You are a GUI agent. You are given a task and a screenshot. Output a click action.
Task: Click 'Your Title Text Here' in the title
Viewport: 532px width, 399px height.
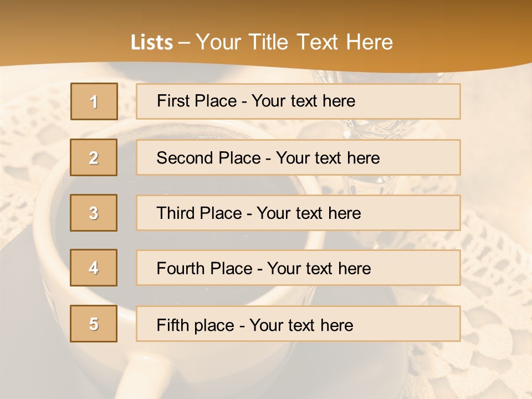pyautogui.click(x=294, y=42)
